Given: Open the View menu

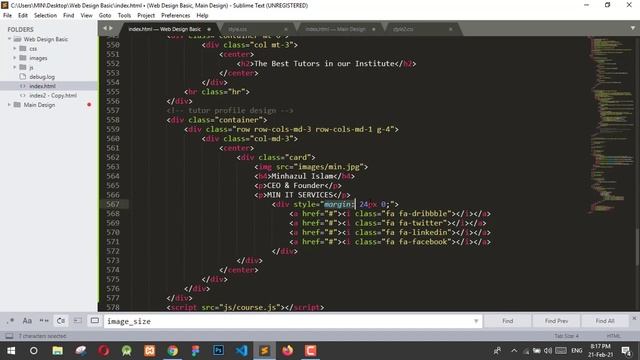Looking at the screenshot, I should click(86, 16).
